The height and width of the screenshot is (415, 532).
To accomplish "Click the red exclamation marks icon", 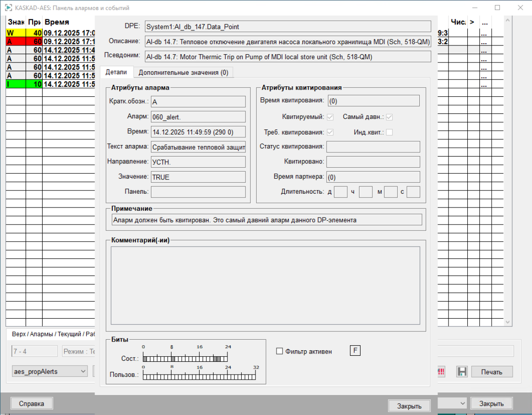I will (441, 372).
